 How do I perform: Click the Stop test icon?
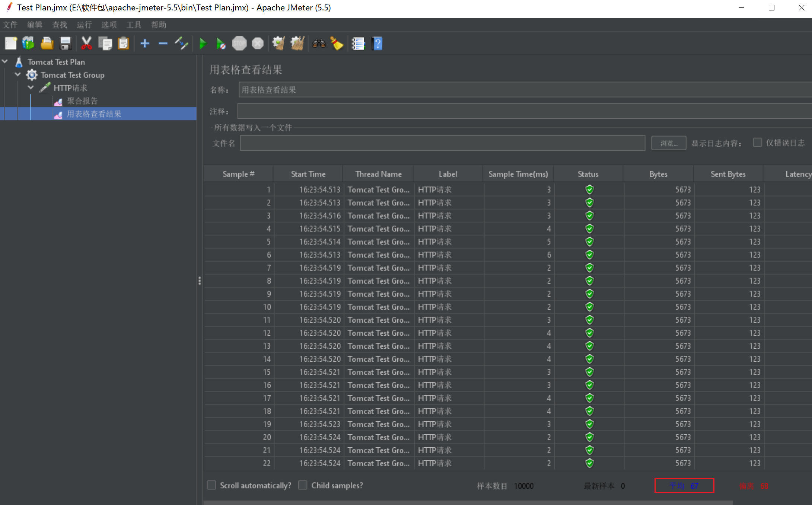(x=239, y=44)
